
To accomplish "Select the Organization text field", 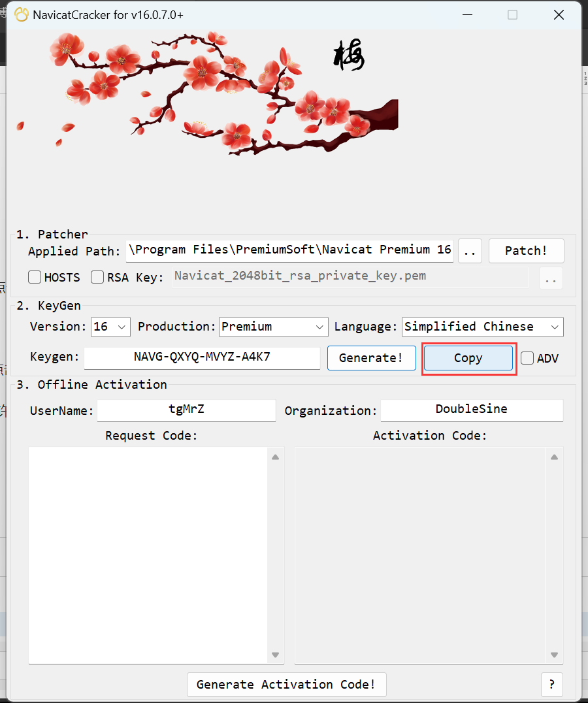I will (x=471, y=410).
